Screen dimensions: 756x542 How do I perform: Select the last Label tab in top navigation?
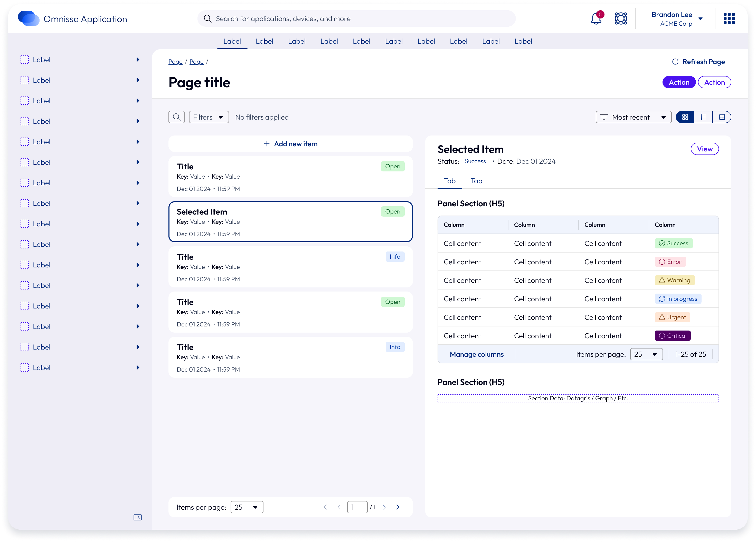(523, 41)
